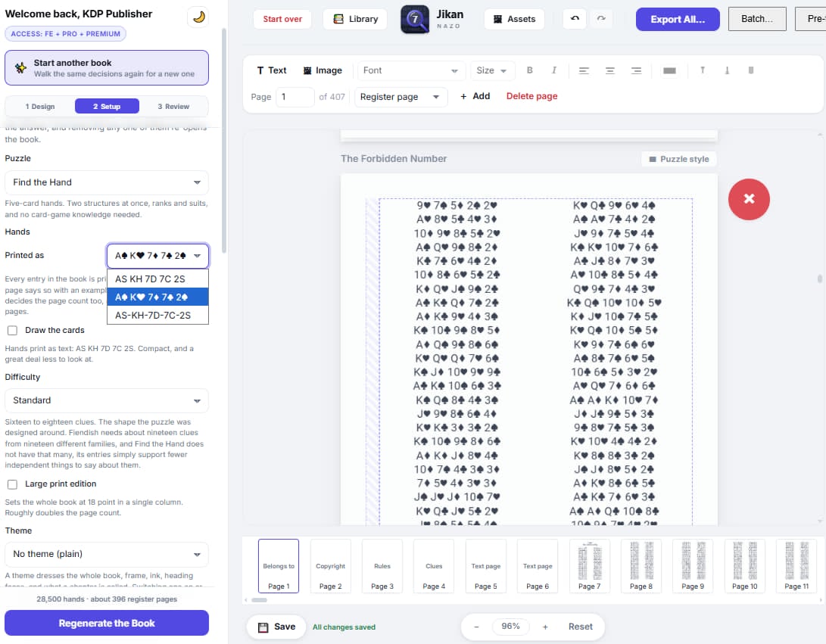The width and height of the screenshot is (826, 644).
Task: Click the Jikan app logo
Action: coord(415,19)
